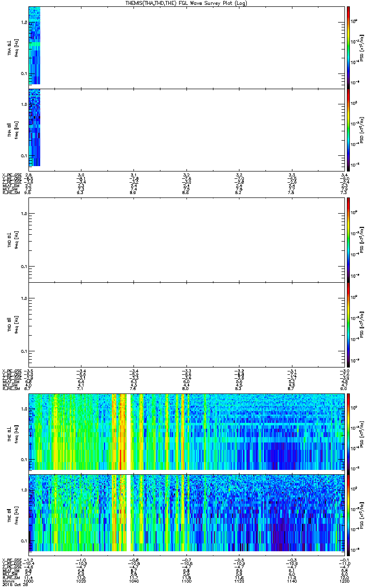Viewport: 368px width, 588px height.
Task: Click the '1.0' frequency tick of THD B⊥ panel
Action: (24, 214)
